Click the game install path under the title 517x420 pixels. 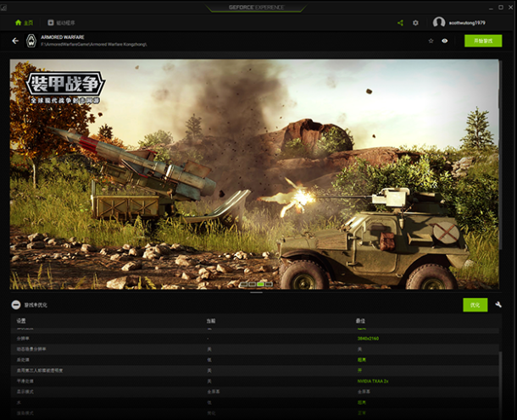point(94,45)
